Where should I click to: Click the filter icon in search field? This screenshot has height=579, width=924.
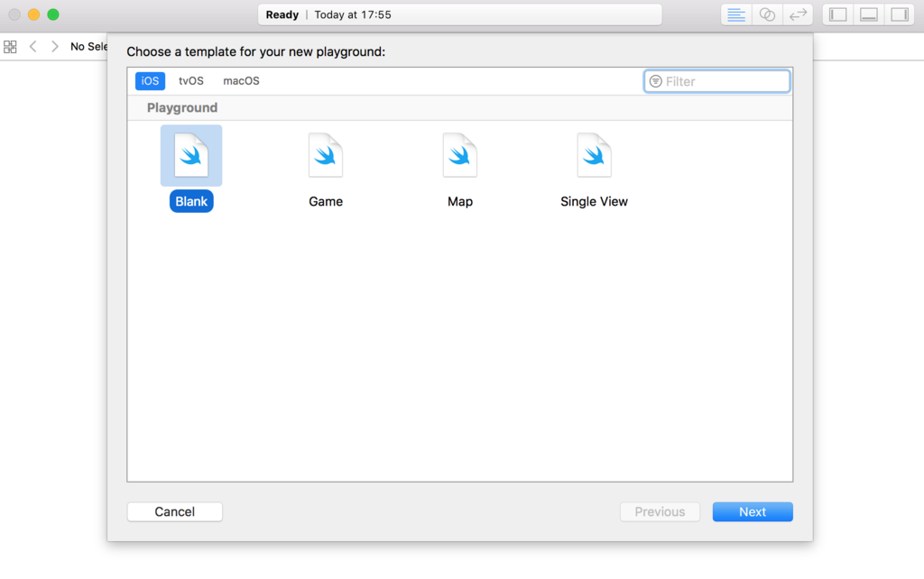tap(655, 81)
